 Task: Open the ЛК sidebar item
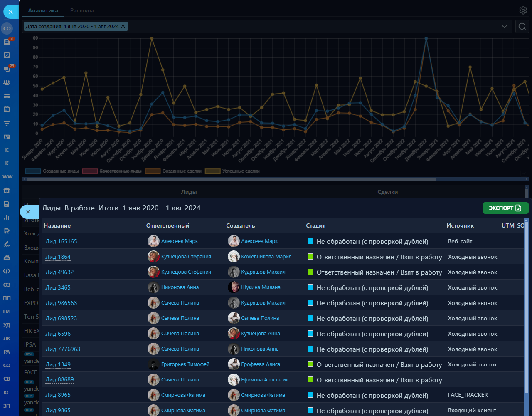point(7,339)
